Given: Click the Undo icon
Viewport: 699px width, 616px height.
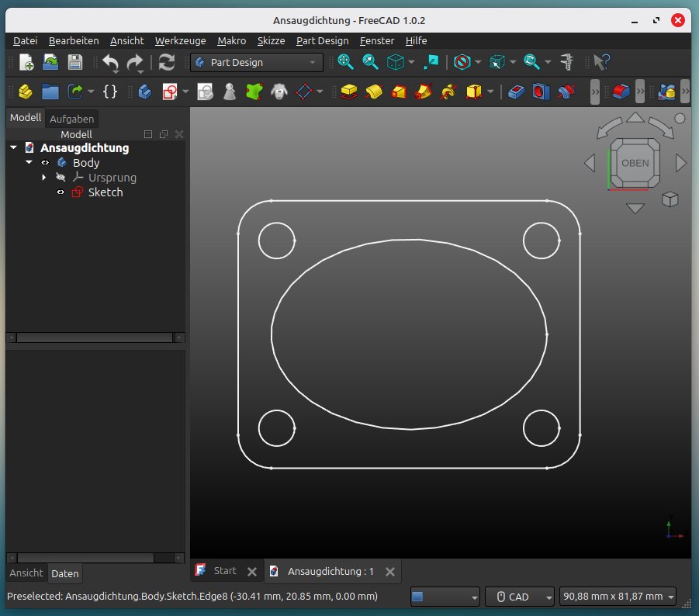Looking at the screenshot, I should 109,62.
